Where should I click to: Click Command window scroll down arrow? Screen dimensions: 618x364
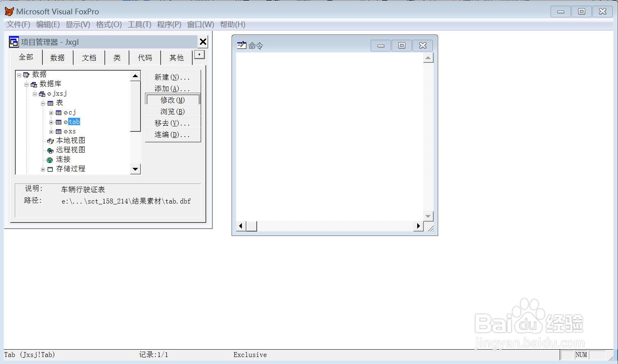(428, 216)
